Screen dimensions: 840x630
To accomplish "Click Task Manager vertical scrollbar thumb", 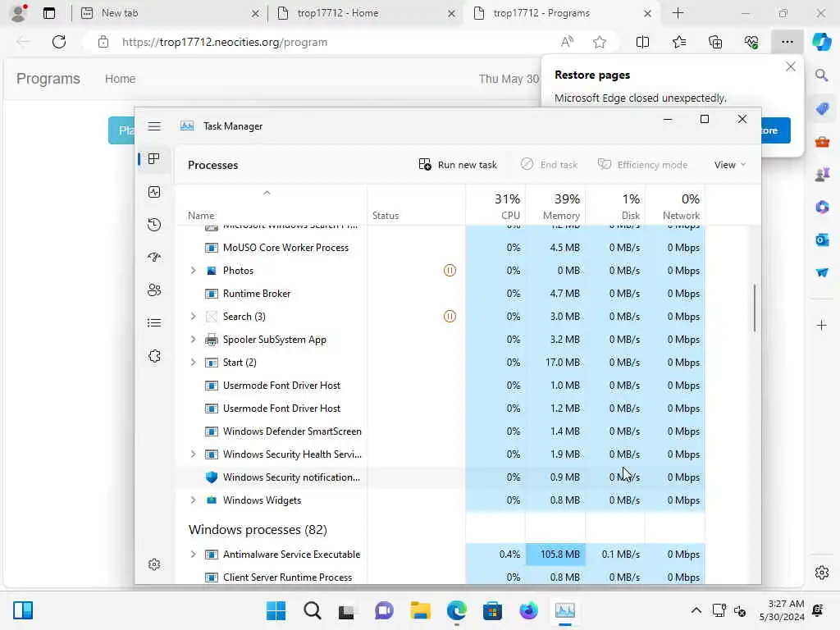I will click(x=755, y=308).
